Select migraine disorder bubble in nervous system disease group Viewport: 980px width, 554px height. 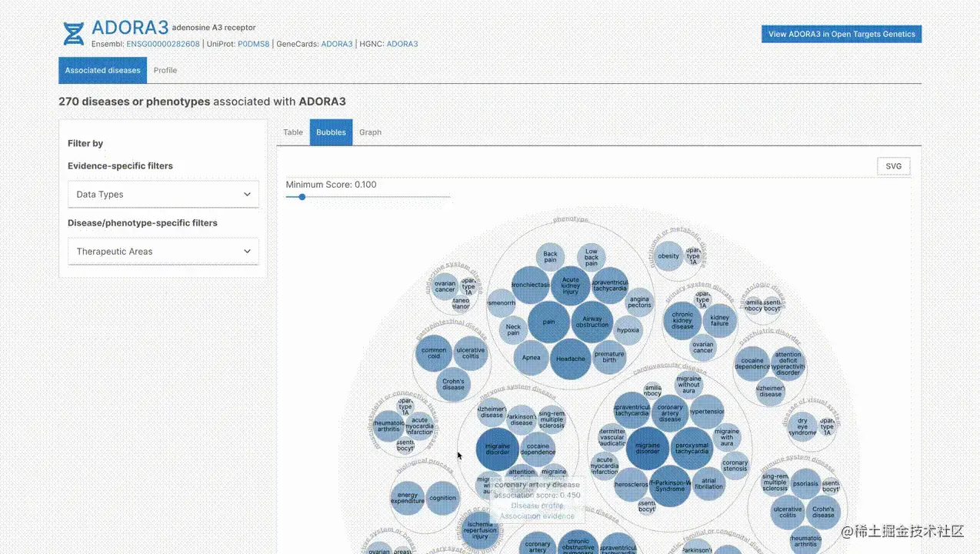click(x=498, y=449)
